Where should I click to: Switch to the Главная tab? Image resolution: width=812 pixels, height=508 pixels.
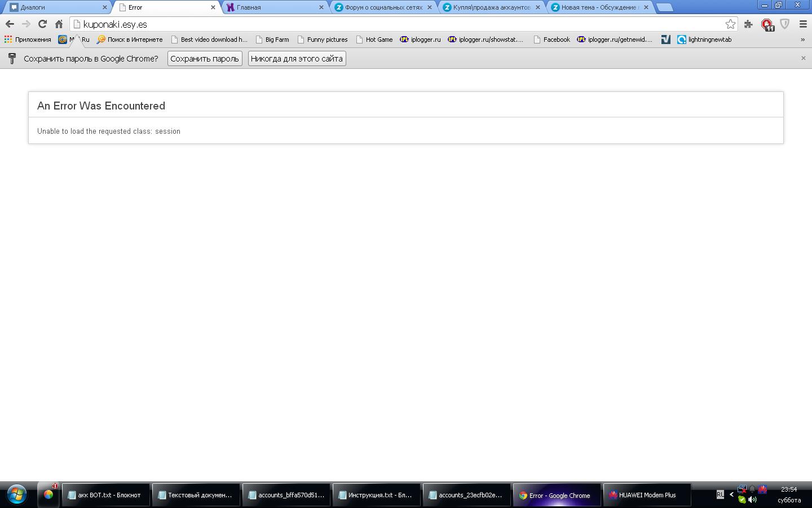(275, 7)
